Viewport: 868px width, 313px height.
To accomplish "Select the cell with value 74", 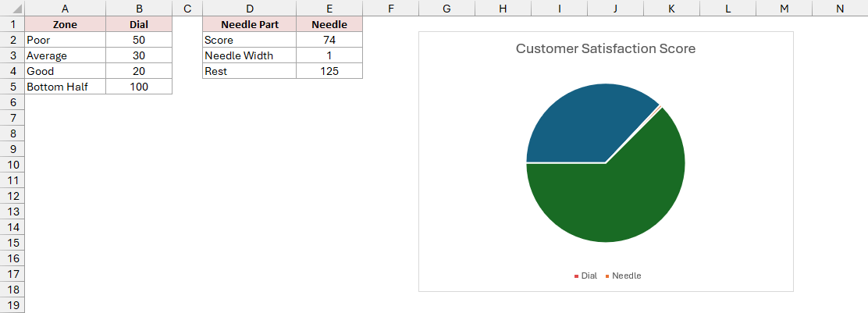I will click(329, 40).
